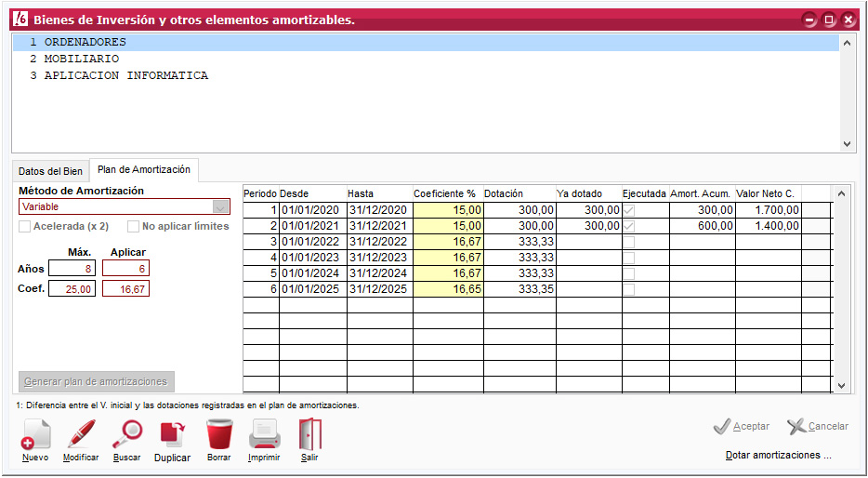Click the Modificar pencil icon
The height and width of the screenshot is (478, 868).
point(81,435)
